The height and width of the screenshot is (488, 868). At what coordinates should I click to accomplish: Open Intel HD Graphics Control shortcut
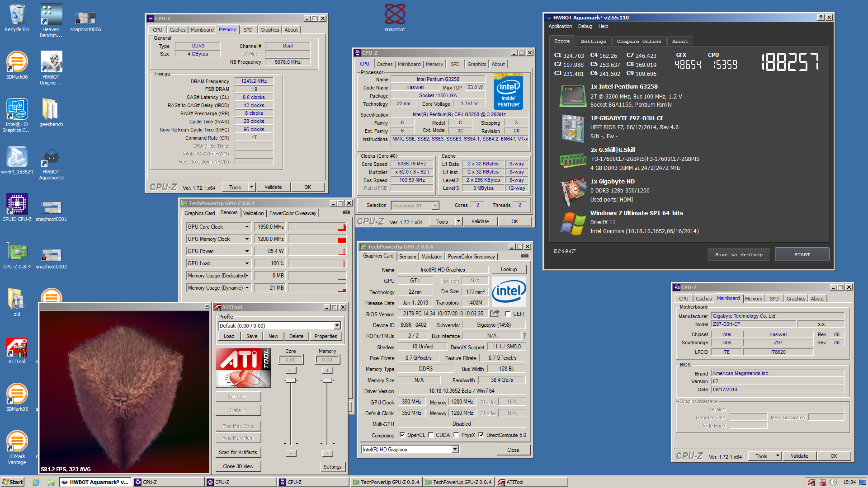pyautogui.click(x=17, y=115)
